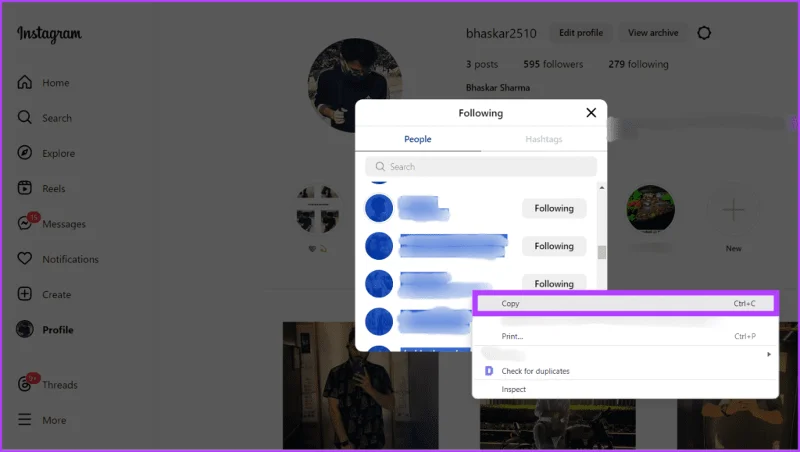Click the Profile avatar icon in sidebar

coord(24,329)
